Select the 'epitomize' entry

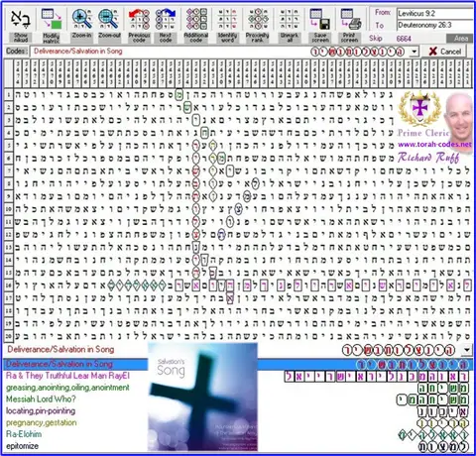pos(22,446)
